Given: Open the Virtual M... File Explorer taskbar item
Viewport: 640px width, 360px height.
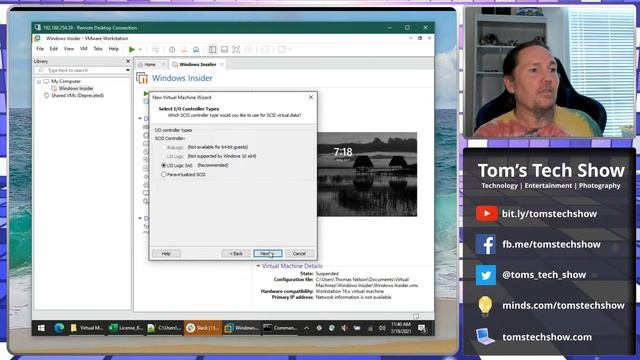Looking at the screenshot, I should (87, 328).
